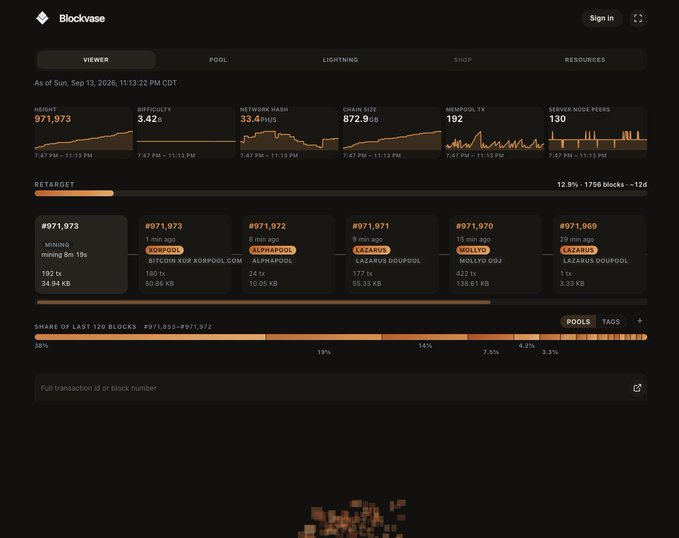Screen dimensions: 679x538
Task: Open the Height 971,973 chart card
Action: coord(84,133)
